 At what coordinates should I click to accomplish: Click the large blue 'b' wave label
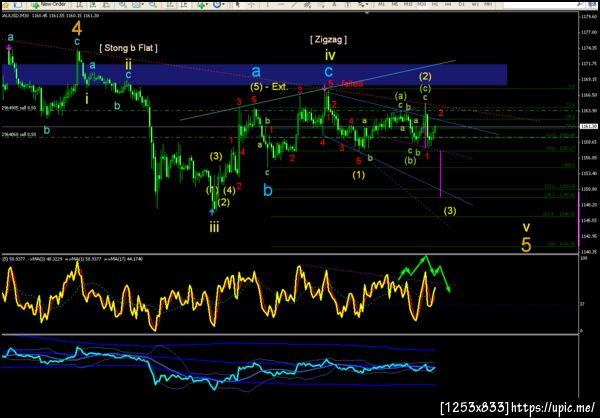click(269, 189)
